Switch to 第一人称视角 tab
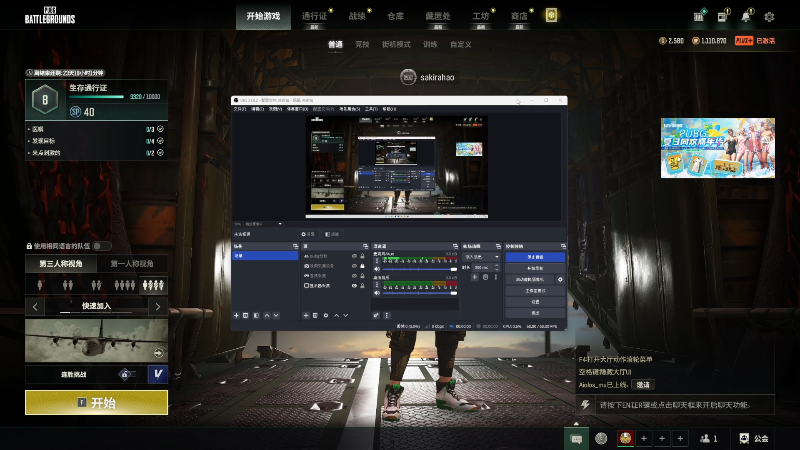Viewport: 800px width, 450px height. 132,263
